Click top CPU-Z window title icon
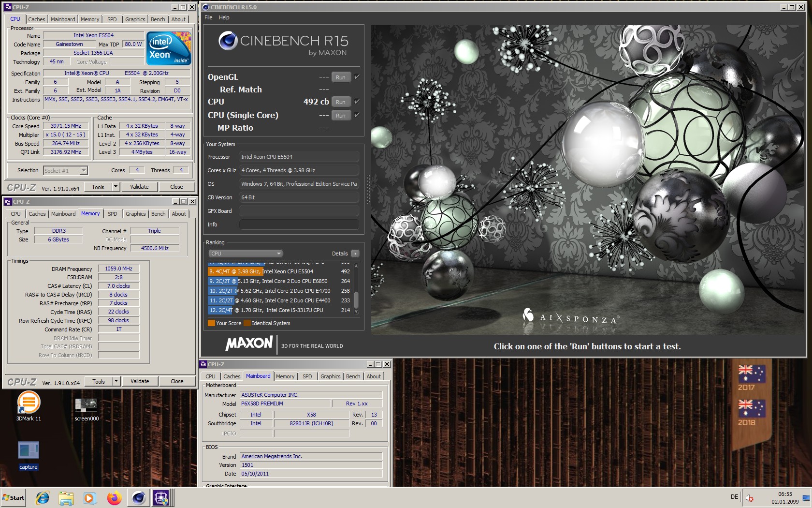Image resolution: width=812 pixels, height=508 pixels. (8, 7)
